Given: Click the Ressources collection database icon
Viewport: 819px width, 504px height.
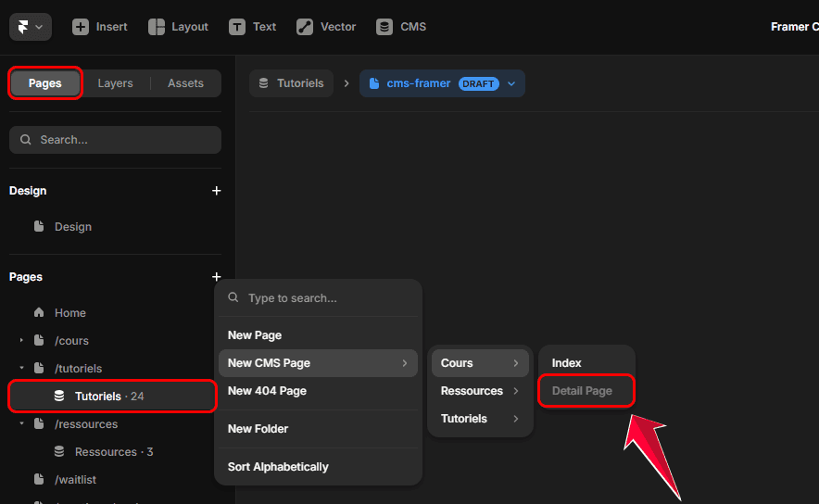Looking at the screenshot, I should pos(59,451).
